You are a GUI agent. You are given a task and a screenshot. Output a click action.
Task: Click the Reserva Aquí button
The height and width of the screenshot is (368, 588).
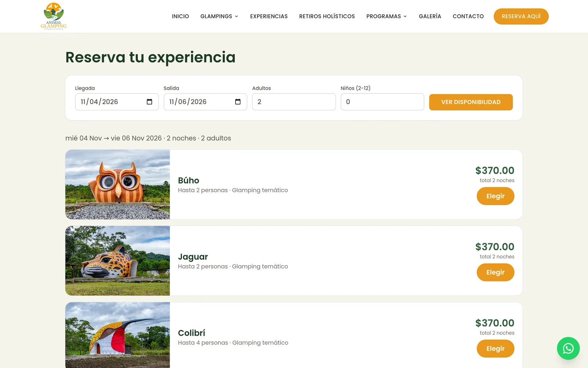point(521,17)
